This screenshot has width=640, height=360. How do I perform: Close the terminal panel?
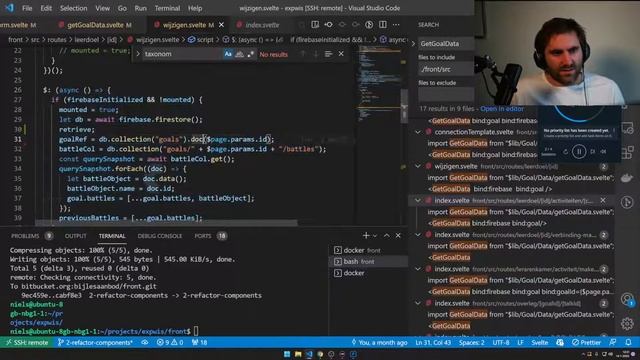pos(398,236)
